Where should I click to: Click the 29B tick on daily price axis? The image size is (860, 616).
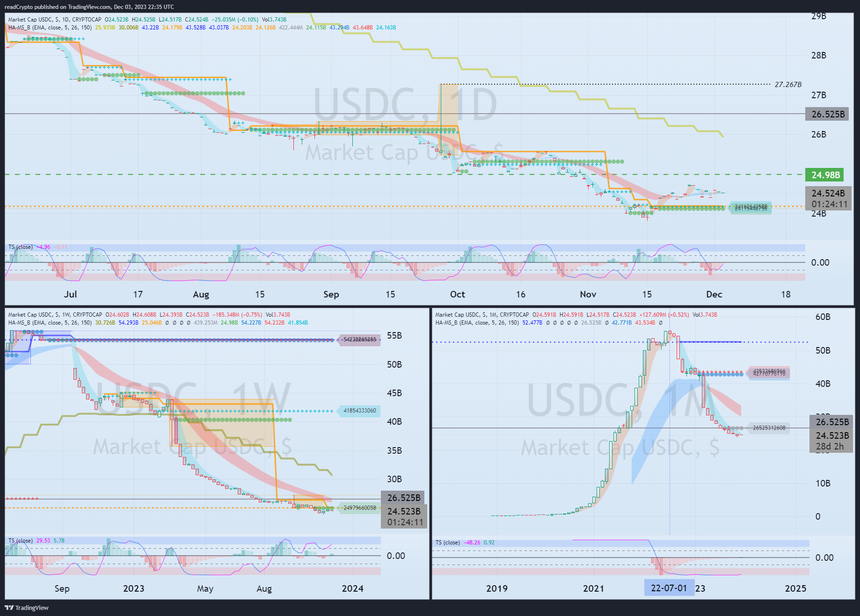[819, 16]
